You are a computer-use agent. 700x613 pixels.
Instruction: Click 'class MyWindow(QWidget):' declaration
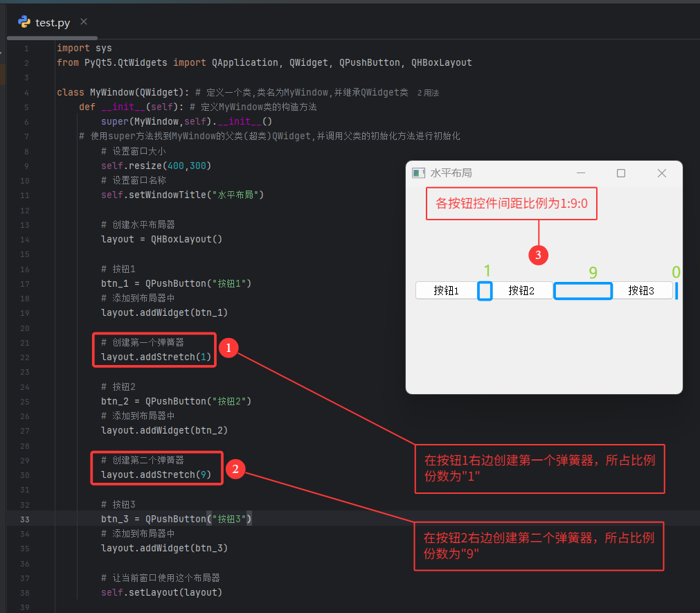coord(123,92)
